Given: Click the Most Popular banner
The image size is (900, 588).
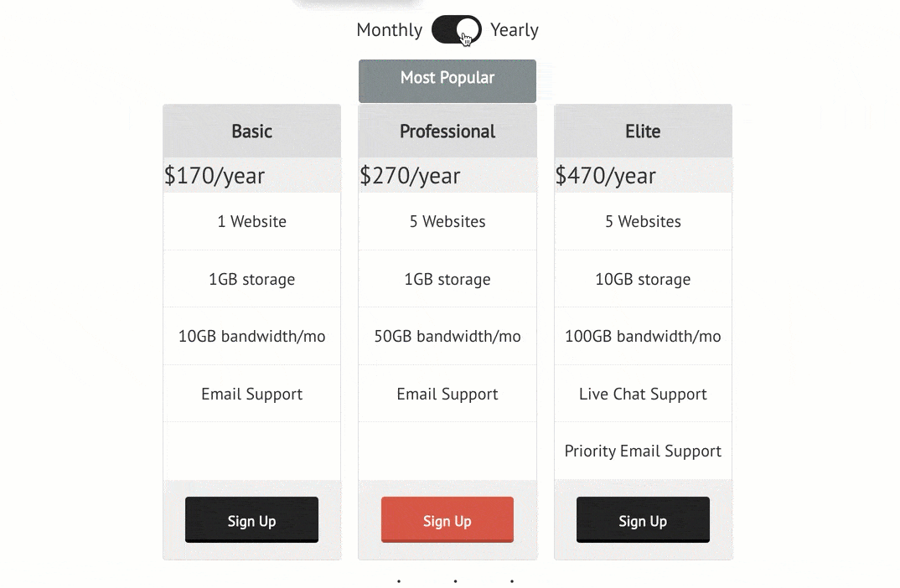Looking at the screenshot, I should 447,81.
